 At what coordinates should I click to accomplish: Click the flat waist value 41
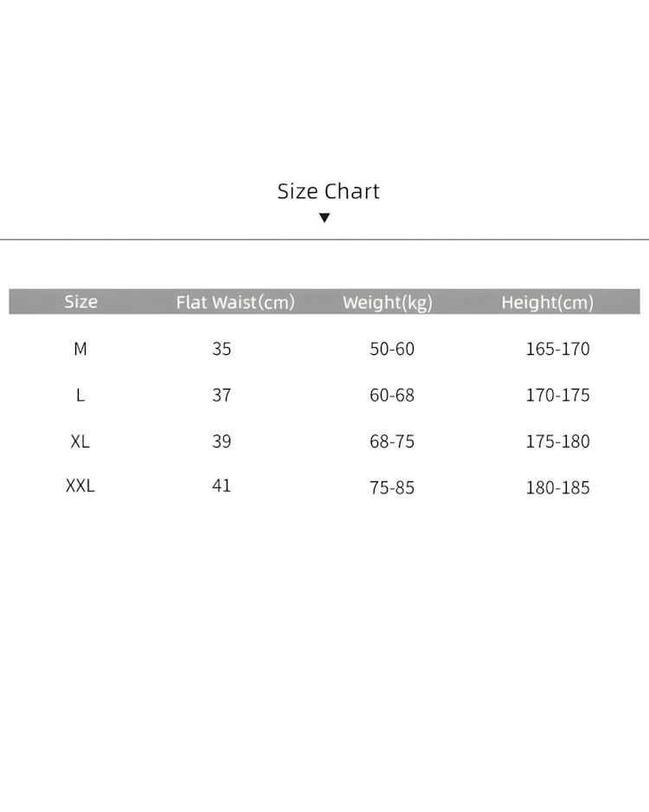222,486
